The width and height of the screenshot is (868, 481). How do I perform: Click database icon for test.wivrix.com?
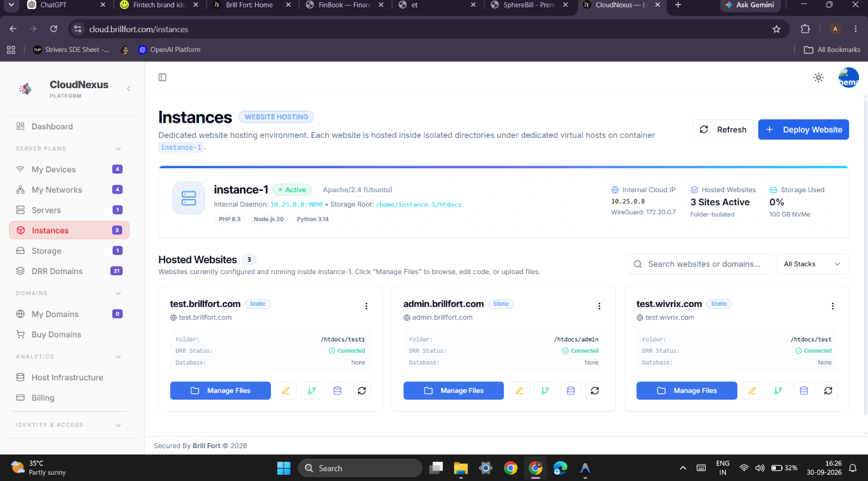[804, 391]
